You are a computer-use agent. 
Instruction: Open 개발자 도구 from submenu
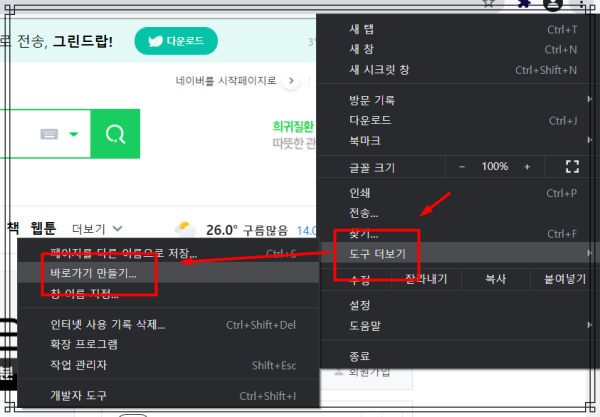(x=168, y=396)
